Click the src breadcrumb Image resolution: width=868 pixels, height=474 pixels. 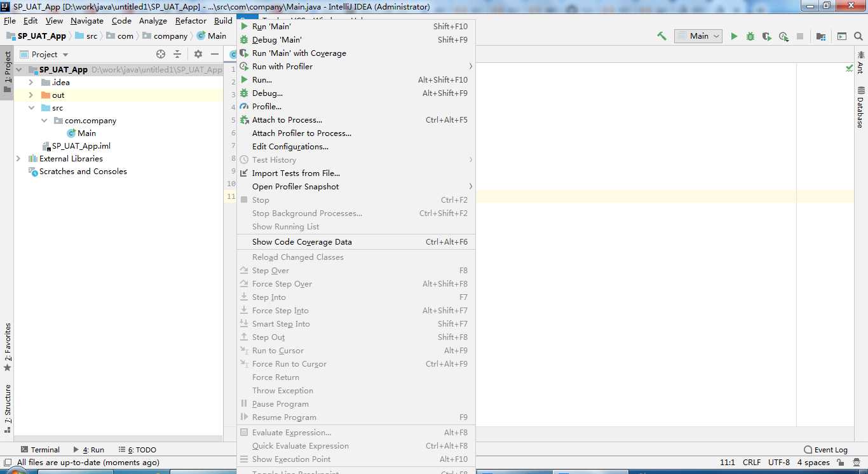[x=86, y=36]
